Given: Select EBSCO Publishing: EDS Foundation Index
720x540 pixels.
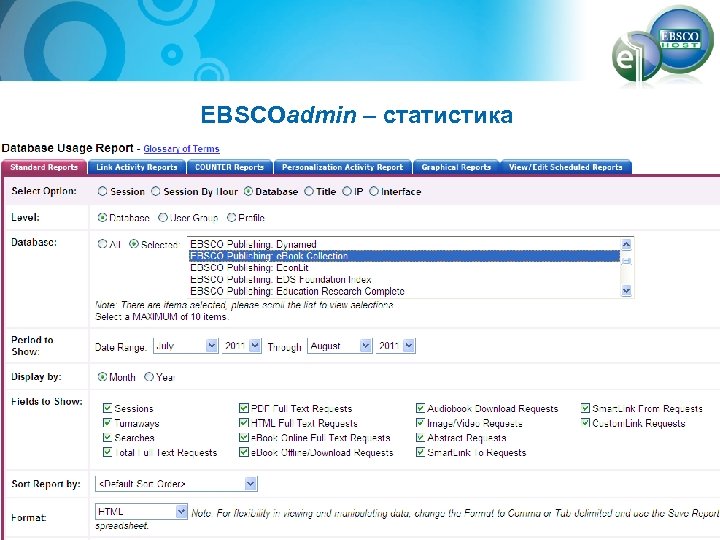Looking at the screenshot, I should coord(404,279).
